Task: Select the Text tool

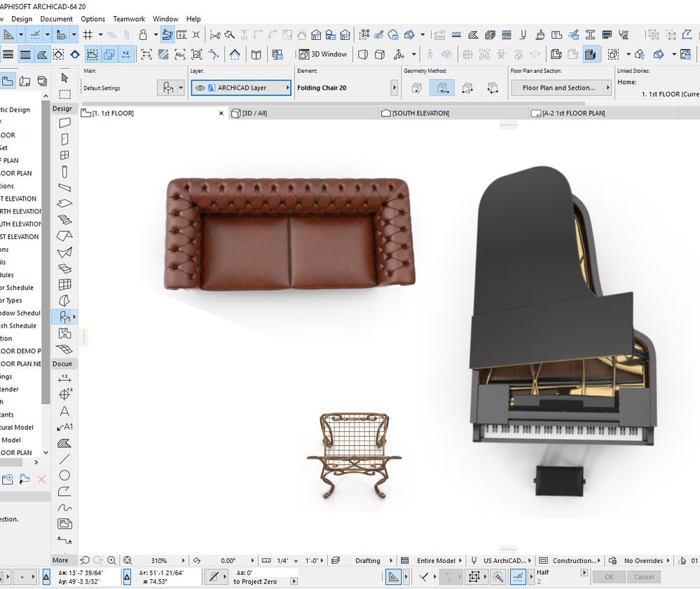Action: [x=64, y=411]
